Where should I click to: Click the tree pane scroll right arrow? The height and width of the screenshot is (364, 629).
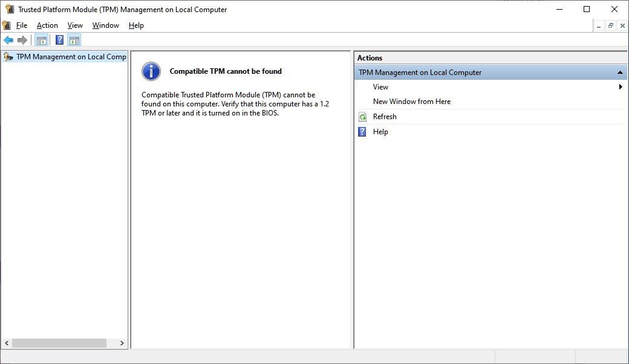pyautogui.click(x=122, y=343)
